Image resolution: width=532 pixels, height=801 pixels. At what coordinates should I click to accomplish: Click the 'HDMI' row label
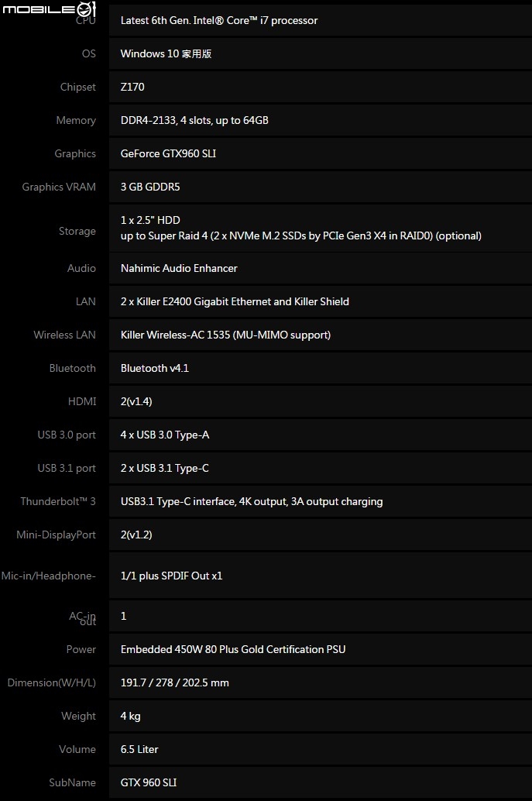click(x=81, y=401)
